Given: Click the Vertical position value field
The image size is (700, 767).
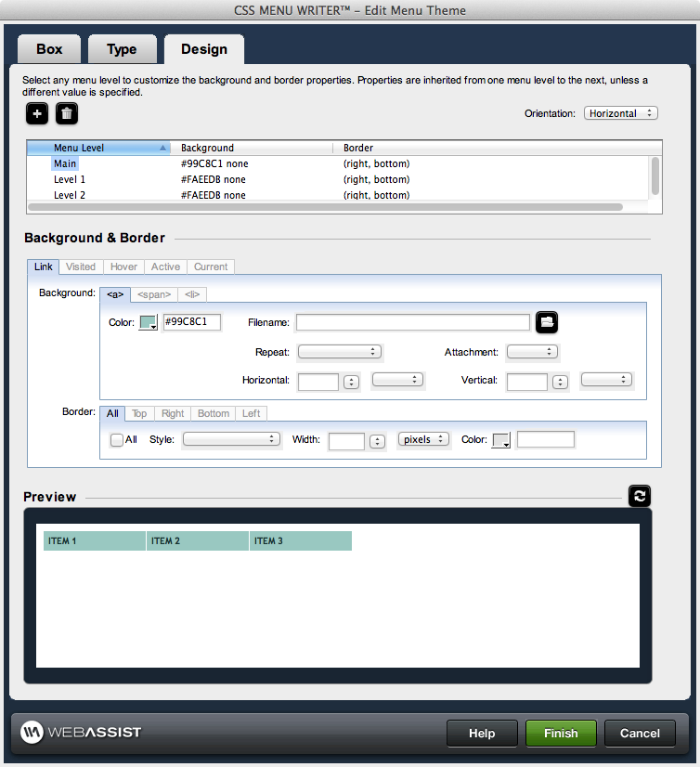Looking at the screenshot, I should (526, 382).
